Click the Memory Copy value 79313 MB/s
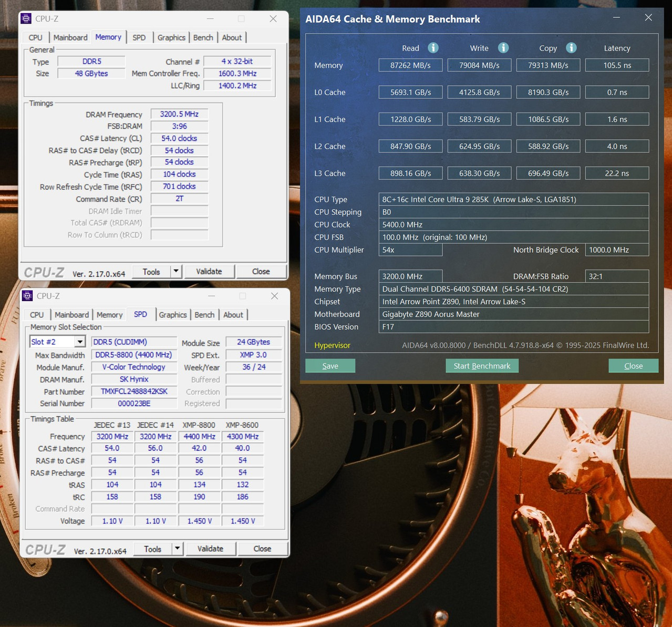The height and width of the screenshot is (627, 672). 548,65
